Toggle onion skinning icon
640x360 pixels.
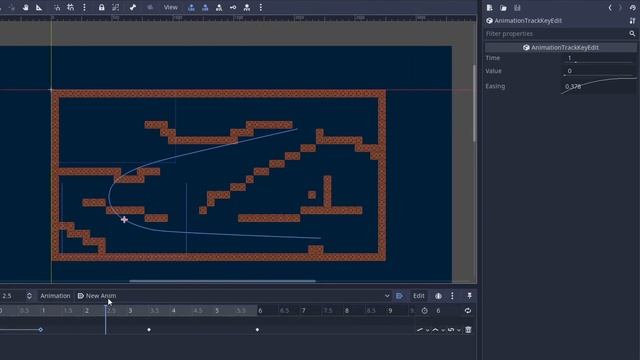(438, 296)
